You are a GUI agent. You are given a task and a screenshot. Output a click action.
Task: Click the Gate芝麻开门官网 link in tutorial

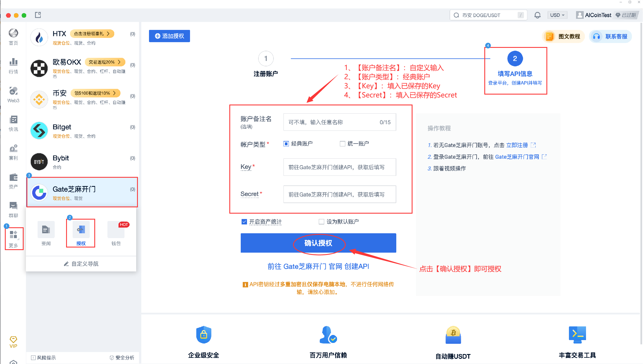coord(517,157)
